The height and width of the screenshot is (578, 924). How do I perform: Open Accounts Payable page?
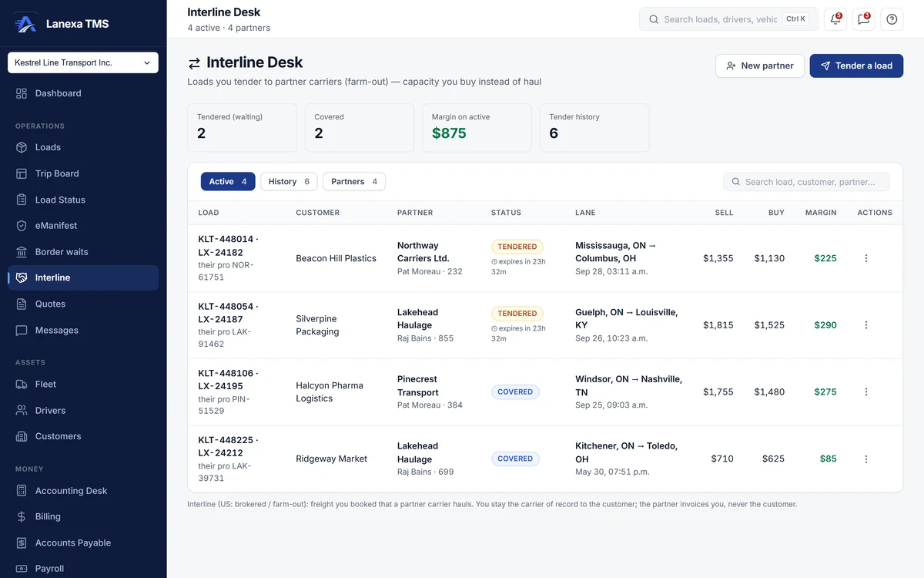pos(83,543)
